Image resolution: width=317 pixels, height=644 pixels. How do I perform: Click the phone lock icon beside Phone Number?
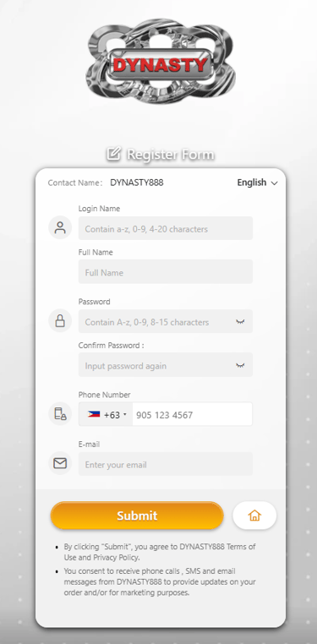pos(60,413)
